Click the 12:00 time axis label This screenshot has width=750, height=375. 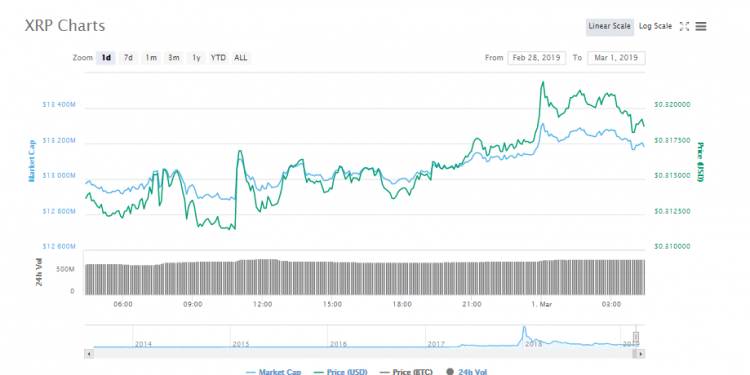[x=263, y=304]
